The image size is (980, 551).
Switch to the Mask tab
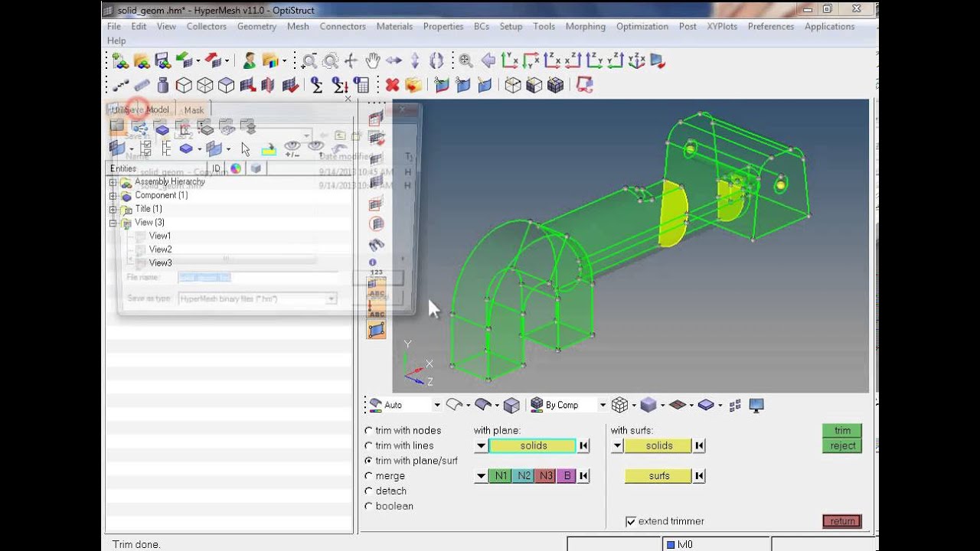click(194, 110)
